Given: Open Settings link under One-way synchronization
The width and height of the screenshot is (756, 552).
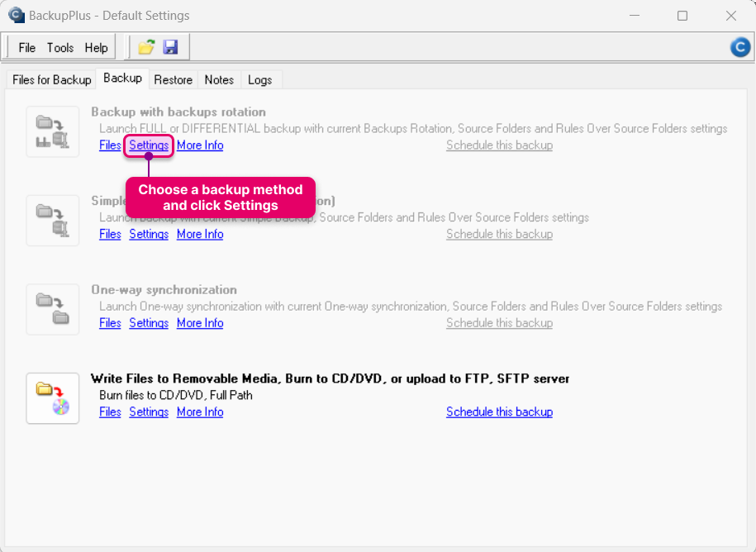Looking at the screenshot, I should 149,323.
